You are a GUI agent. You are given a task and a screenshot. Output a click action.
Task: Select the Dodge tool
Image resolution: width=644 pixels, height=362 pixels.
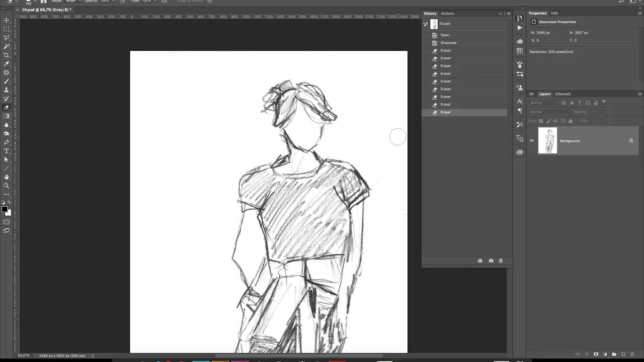coord(7,133)
